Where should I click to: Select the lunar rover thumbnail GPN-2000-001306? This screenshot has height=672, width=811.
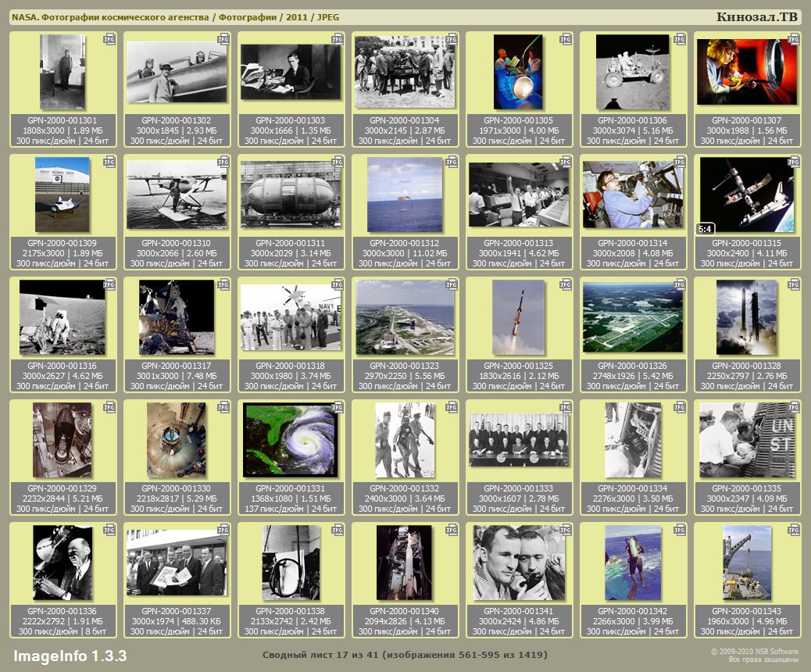coord(632,72)
